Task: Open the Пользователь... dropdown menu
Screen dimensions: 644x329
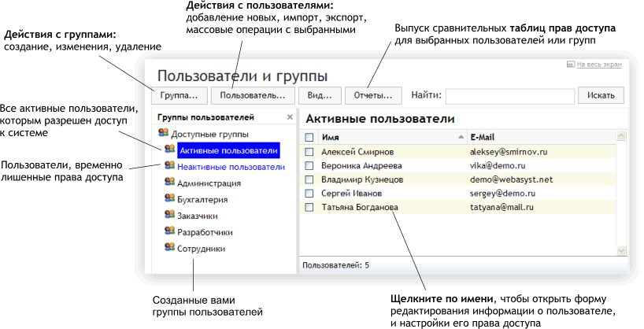Action: [x=253, y=95]
